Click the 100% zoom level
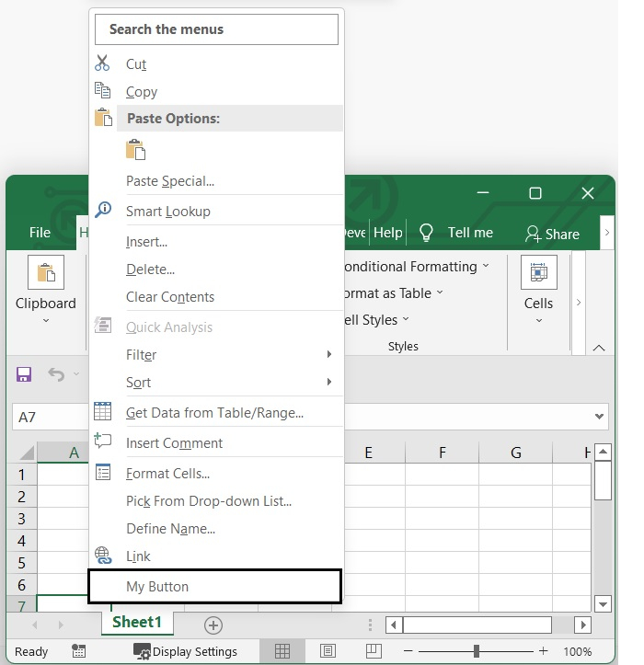Screen dimensions: 644x665 [577, 651]
